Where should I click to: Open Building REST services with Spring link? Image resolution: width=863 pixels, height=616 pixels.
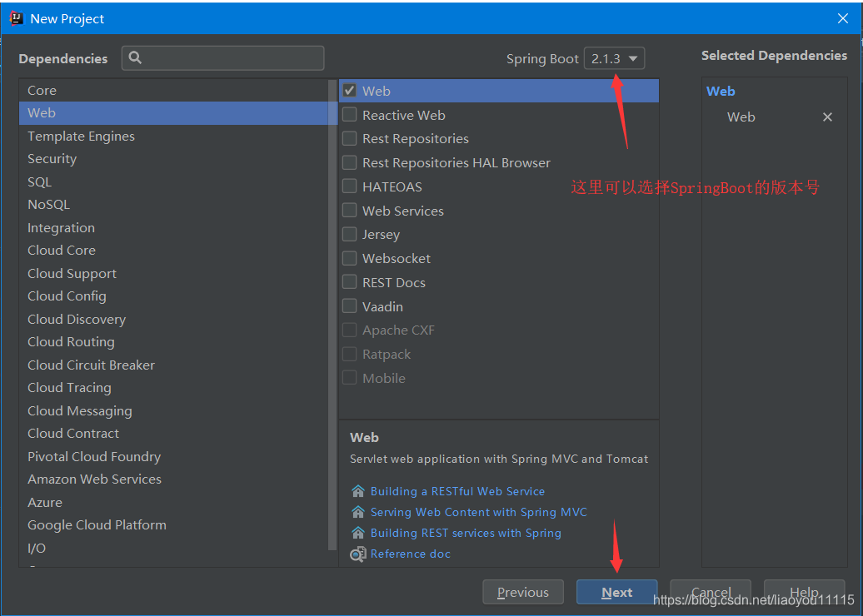466,533
